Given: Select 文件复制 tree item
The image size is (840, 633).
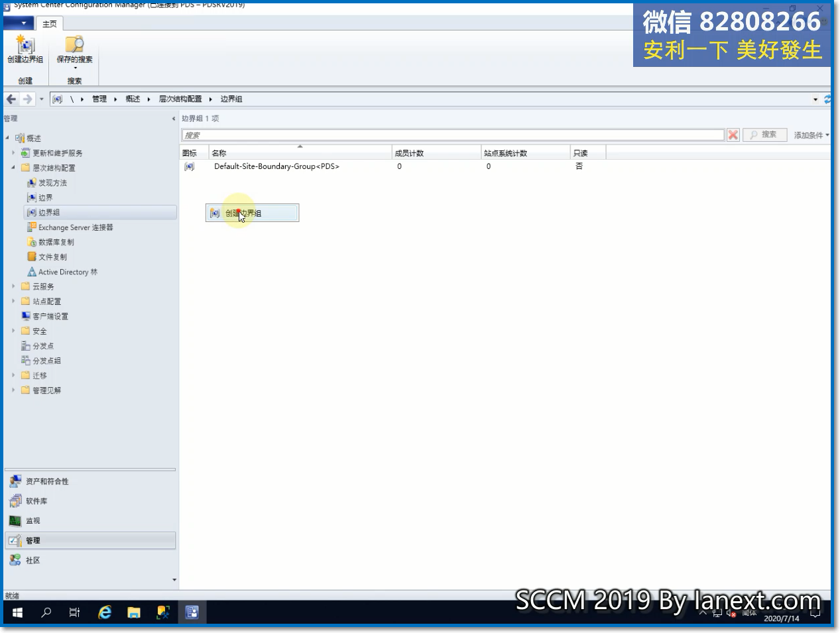Looking at the screenshot, I should coord(52,257).
